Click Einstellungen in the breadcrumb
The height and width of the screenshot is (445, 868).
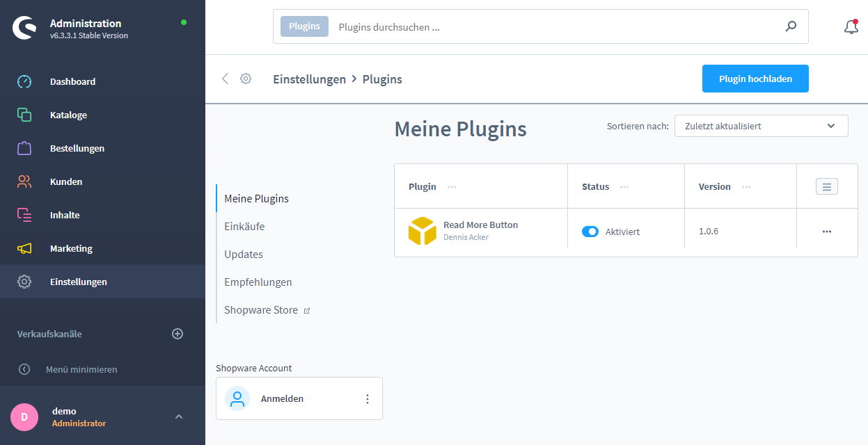pyautogui.click(x=310, y=79)
